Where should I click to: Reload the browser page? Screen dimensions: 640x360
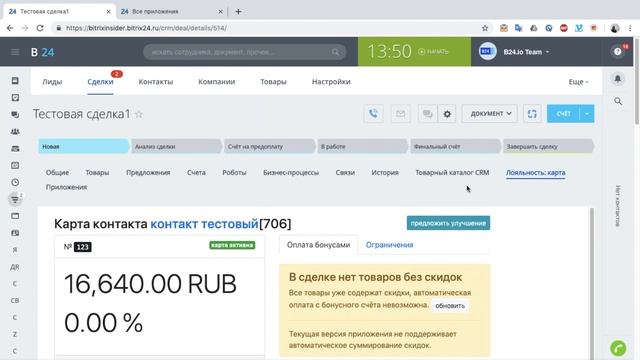tap(40, 28)
